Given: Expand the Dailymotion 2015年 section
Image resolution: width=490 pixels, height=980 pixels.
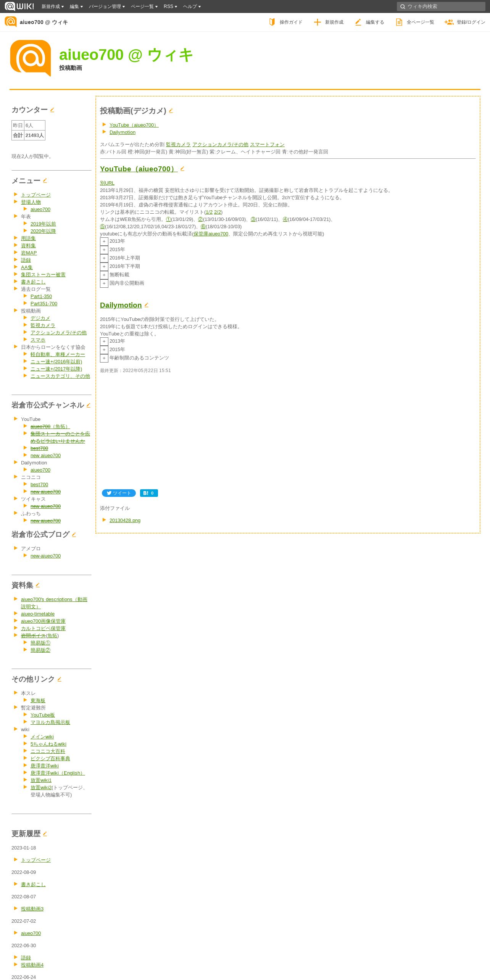Looking at the screenshot, I should (x=104, y=350).
